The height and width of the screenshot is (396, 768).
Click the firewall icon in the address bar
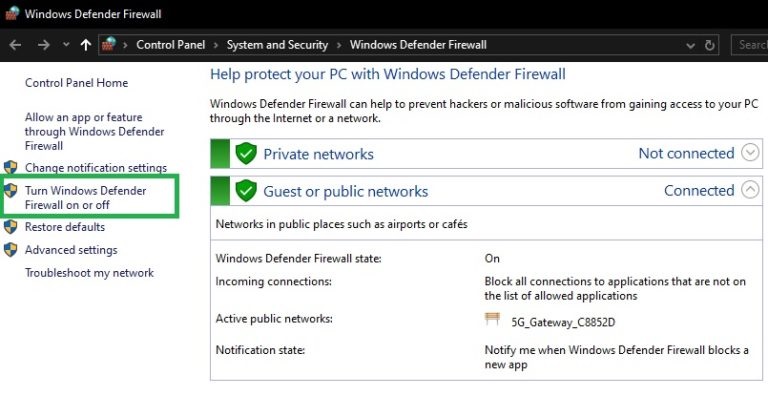coord(109,45)
